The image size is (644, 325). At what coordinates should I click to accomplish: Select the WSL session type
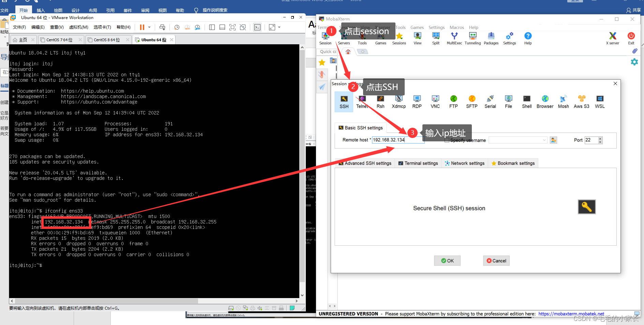coord(600,102)
